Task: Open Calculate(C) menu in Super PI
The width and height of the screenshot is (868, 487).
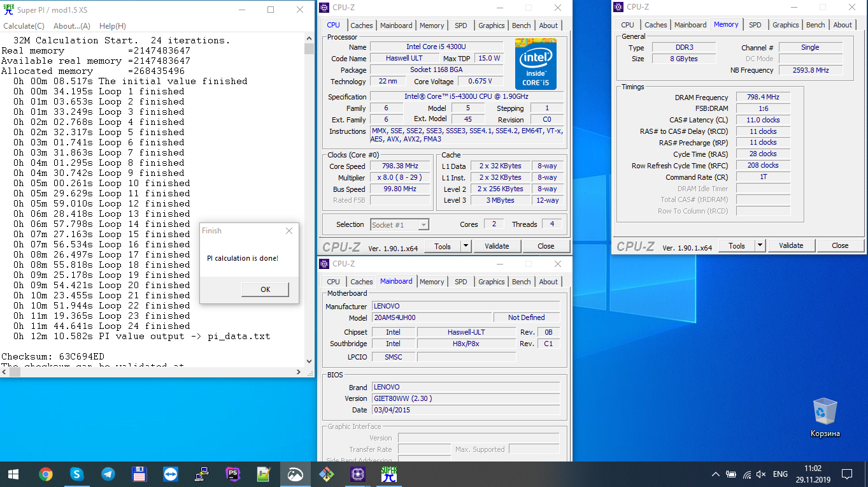Action: click(x=24, y=26)
